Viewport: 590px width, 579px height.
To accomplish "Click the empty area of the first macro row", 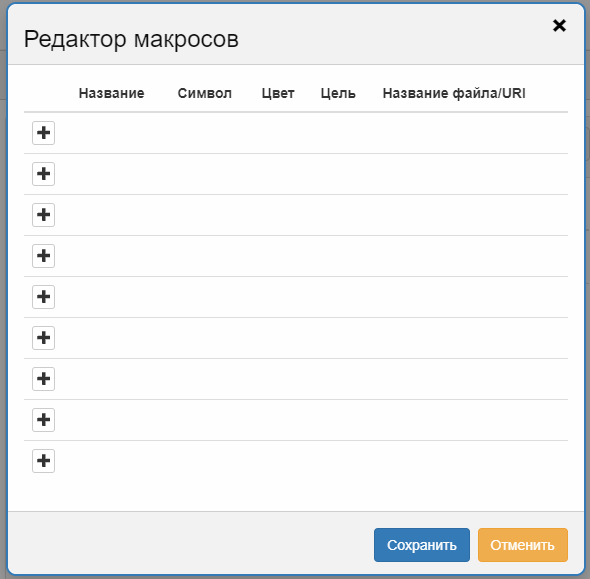I will 312,133.
